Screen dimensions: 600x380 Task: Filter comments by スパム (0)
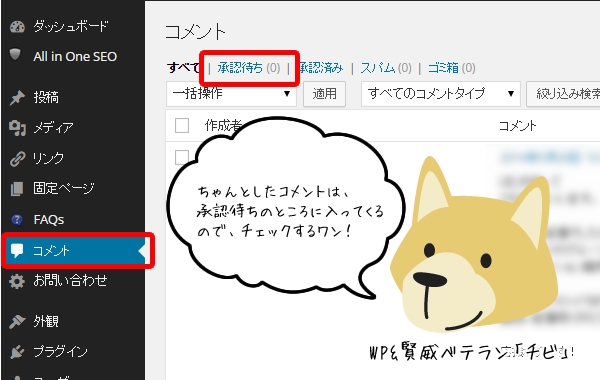pos(386,68)
